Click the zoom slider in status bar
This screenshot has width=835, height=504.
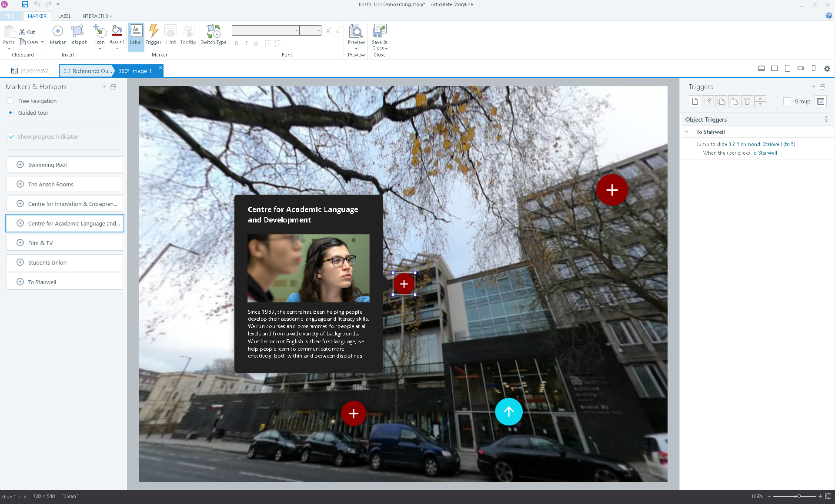[798, 496]
